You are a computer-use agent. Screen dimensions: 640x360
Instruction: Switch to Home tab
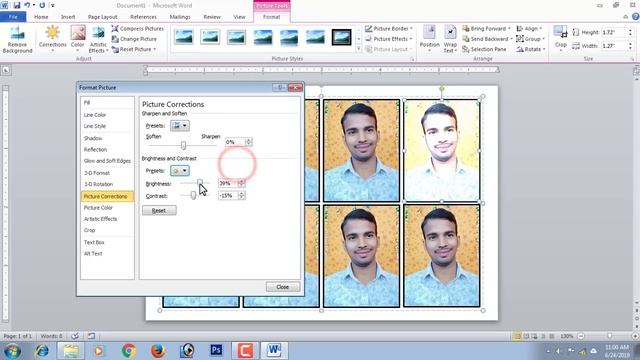click(x=41, y=17)
